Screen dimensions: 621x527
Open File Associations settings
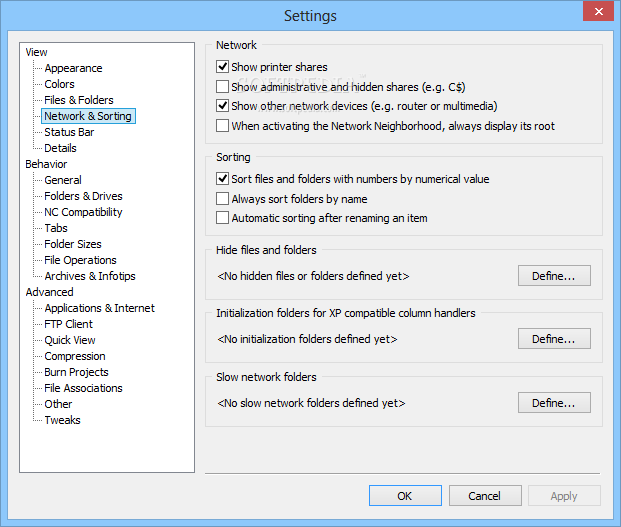click(84, 388)
